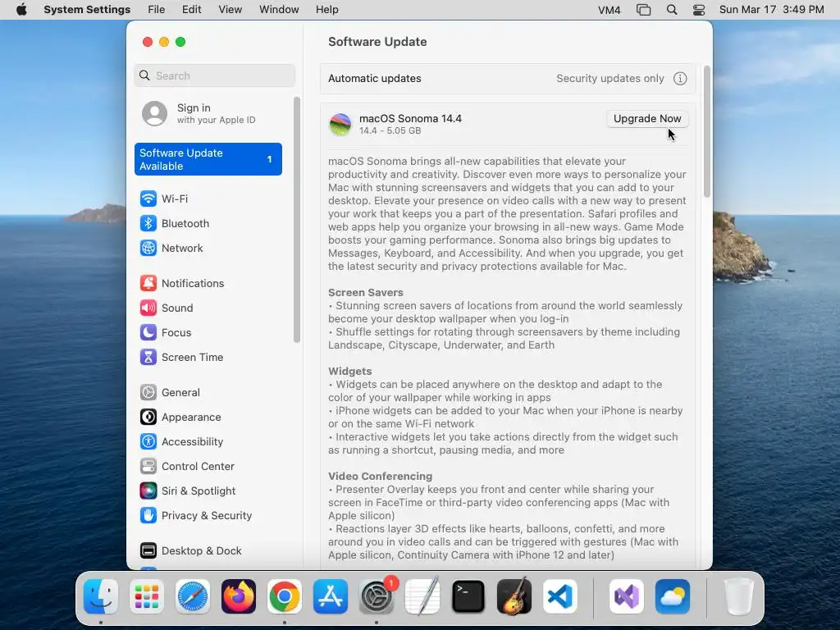
Task: Click the date and time in menu bar
Action: tap(771, 10)
